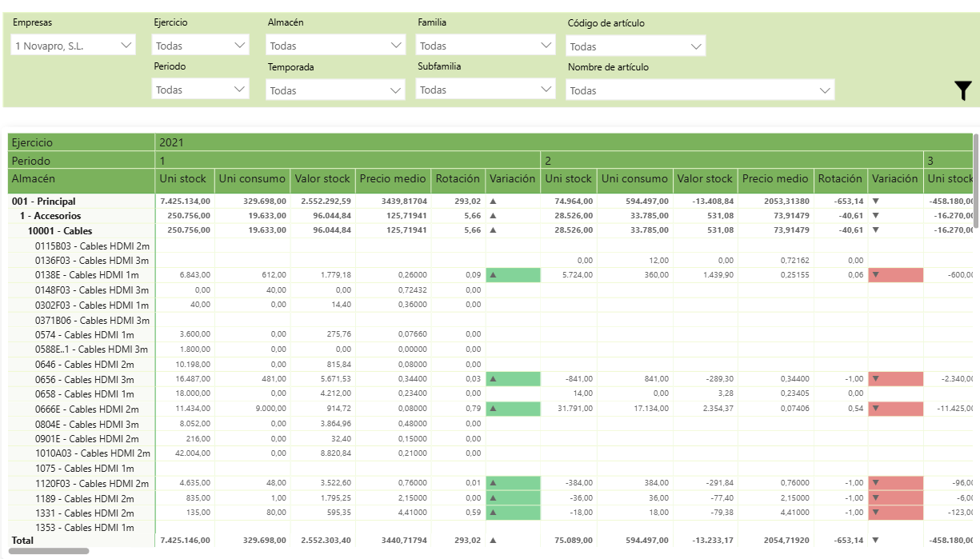The height and width of the screenshot is (559, 980).
Task: Open the Temporada dropdown
Action: [336, 90]
